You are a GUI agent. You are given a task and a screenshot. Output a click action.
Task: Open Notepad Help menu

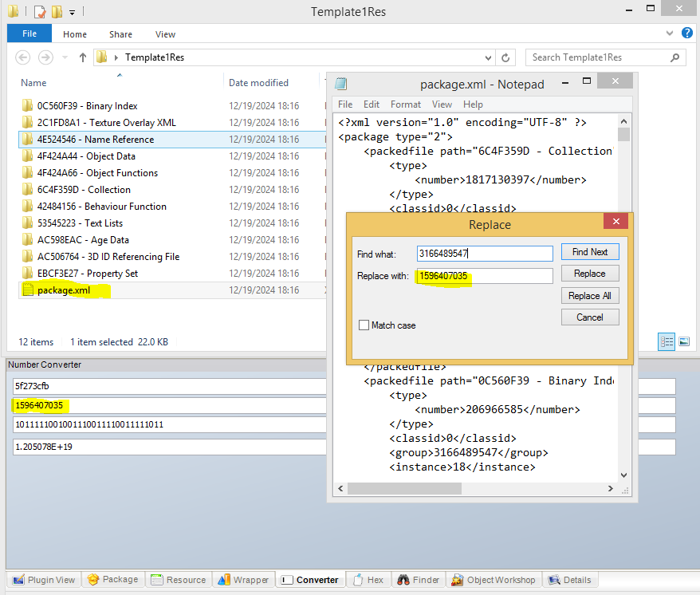473,104
